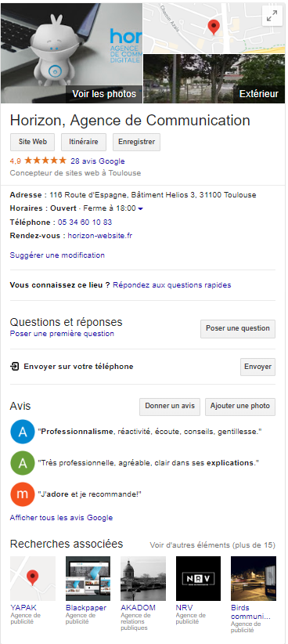Expand the map with the fullscreen arrows icon

pyautogui.click(x=272, y=16)
